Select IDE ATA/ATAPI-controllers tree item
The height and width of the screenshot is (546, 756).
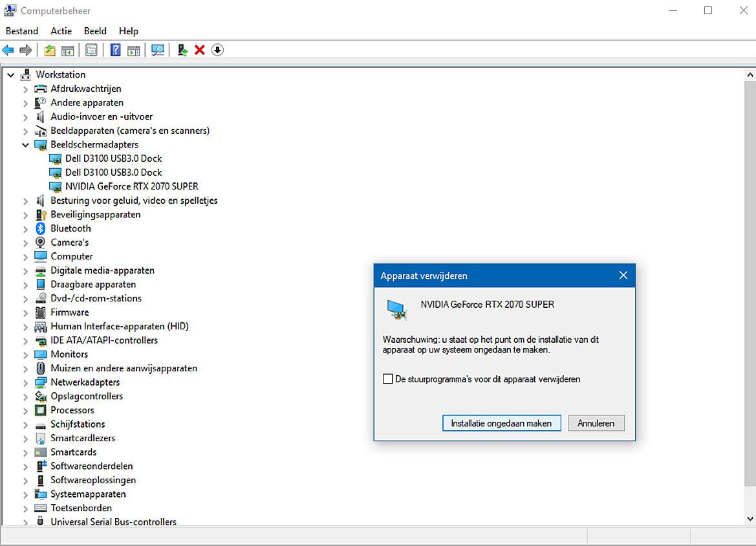pos(104,340)
